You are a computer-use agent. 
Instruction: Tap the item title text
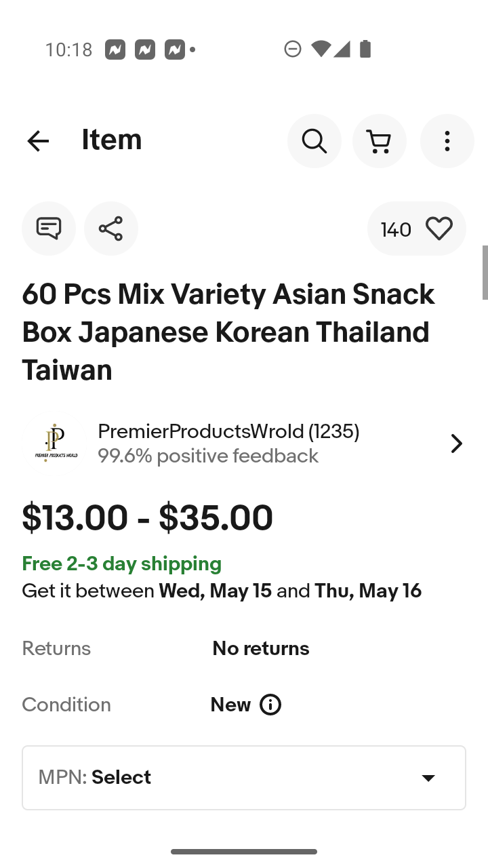click(x=228, y=332)
